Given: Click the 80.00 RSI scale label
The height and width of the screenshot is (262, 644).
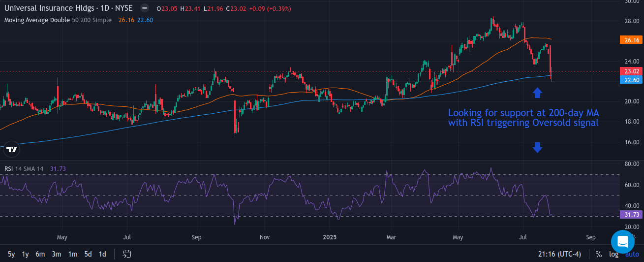Looking at the screenshot, I should point(632,164).
